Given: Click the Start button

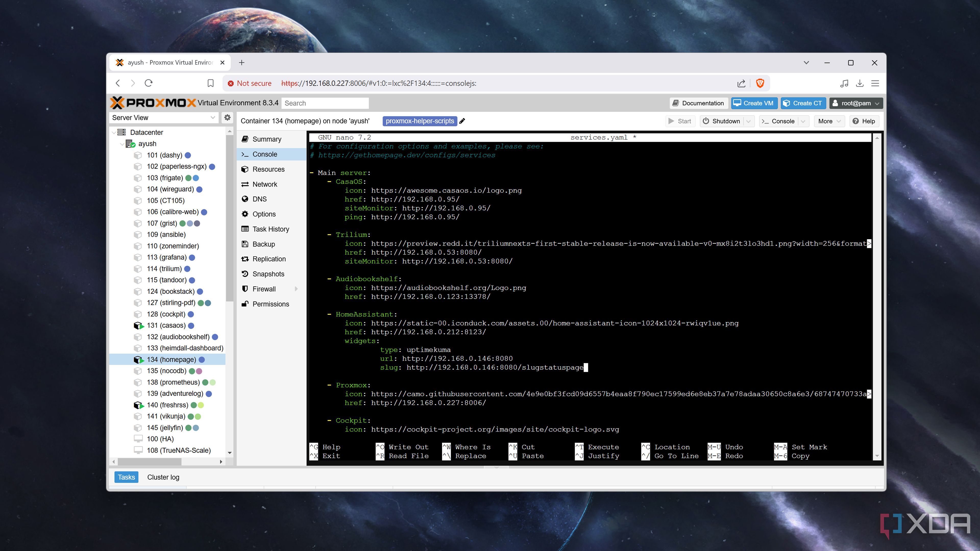Looking at the screenshot, I should coord(680,121).
